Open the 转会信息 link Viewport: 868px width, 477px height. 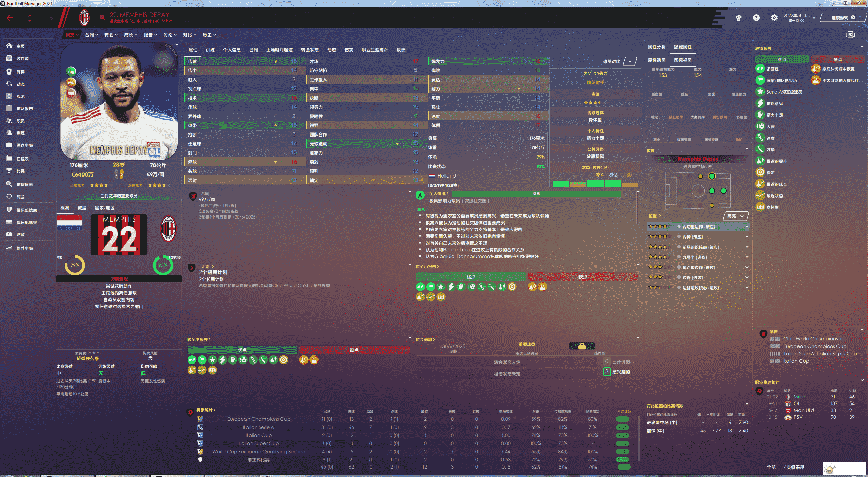pyautogui.click(x=425, y=339)
